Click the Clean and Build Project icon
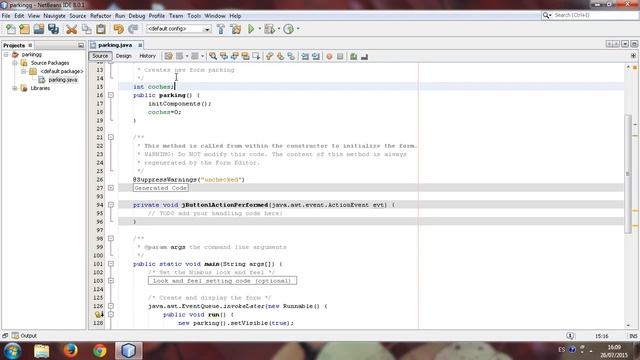The height and width of the screenshot is (360, 640). (236, 29)
